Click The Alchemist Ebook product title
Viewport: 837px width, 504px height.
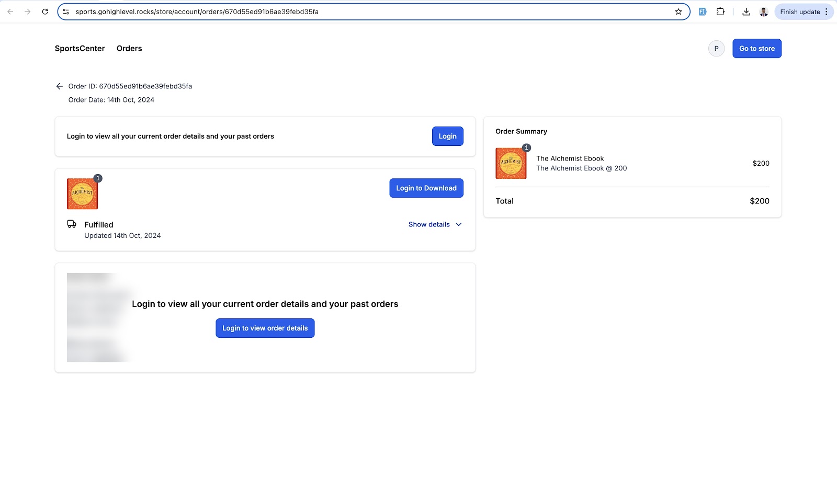click(x=570, y=158)
